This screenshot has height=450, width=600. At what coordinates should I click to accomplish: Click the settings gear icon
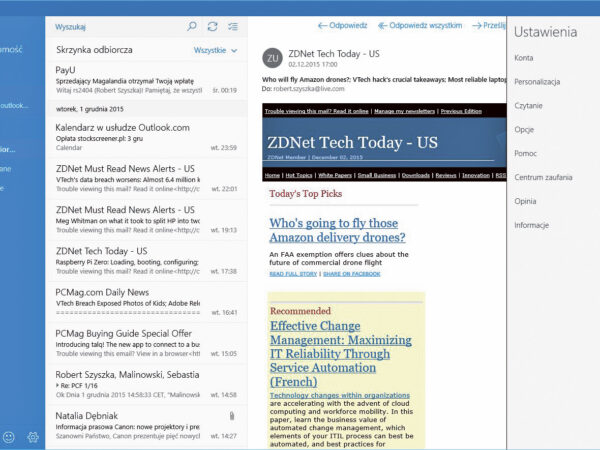[33, 437]
